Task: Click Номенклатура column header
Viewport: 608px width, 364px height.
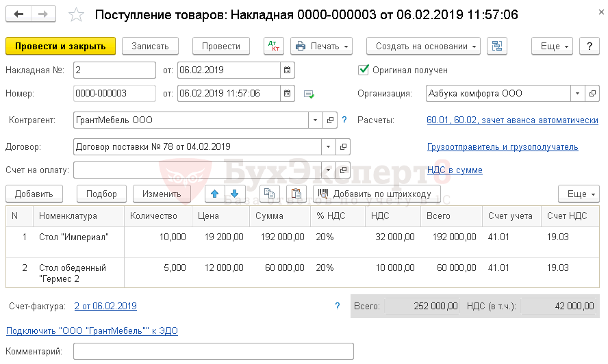Action: (79, 216)
